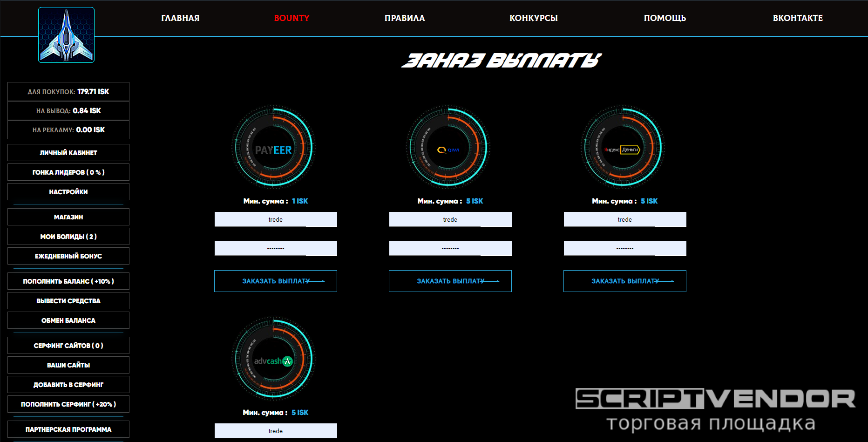This screenshot has width=868, height=442.
Task: Open the ПОМОЩЬ help page
Action: click(665, 18)
